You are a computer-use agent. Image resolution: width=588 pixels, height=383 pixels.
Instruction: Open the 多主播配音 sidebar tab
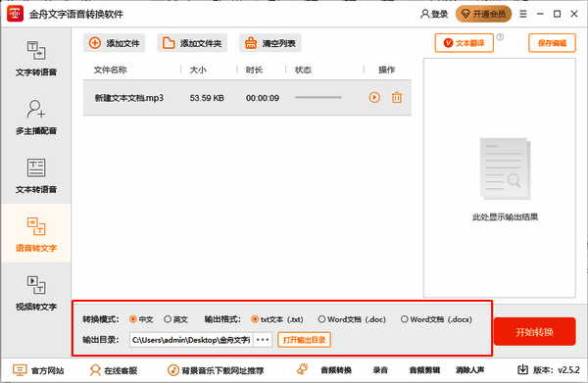36,117
